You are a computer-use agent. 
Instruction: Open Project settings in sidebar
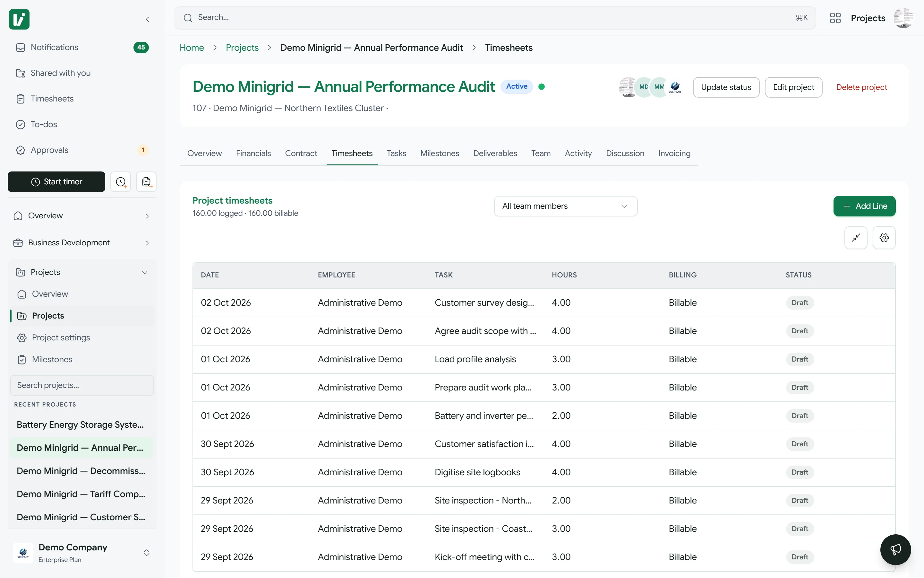pos(82,337)
